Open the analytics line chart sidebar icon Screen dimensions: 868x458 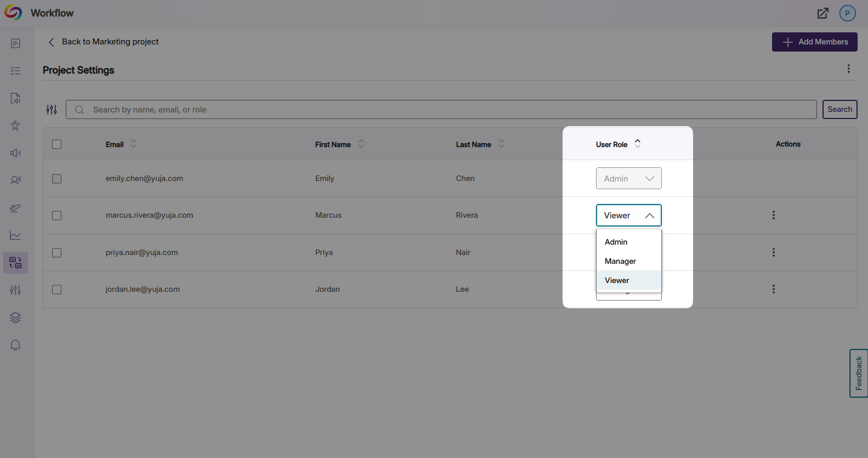15,235
